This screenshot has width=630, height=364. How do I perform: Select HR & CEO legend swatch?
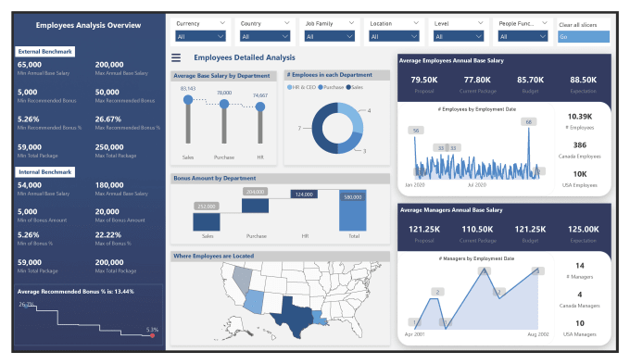290,87
